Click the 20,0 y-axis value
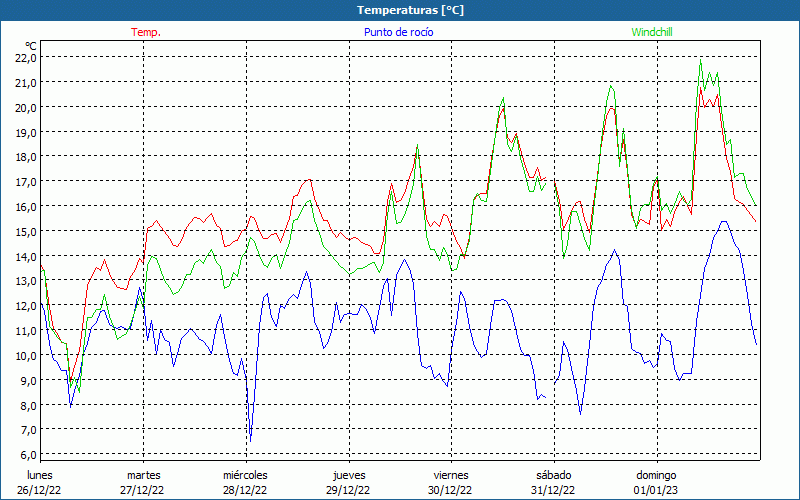This screenshot has width=800, height=500. [27, 108]
